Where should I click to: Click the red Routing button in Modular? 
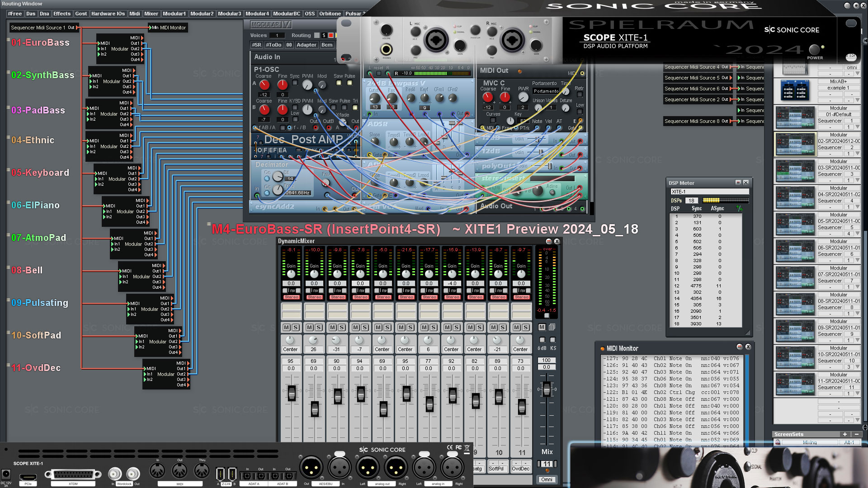pyautogui.click(x=330, y=35)
